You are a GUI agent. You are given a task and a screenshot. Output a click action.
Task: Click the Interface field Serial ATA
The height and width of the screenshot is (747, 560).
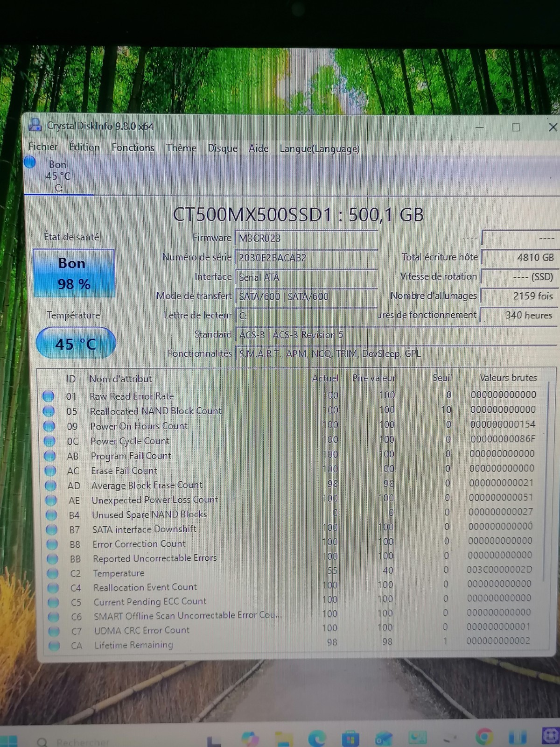(307, 277)
